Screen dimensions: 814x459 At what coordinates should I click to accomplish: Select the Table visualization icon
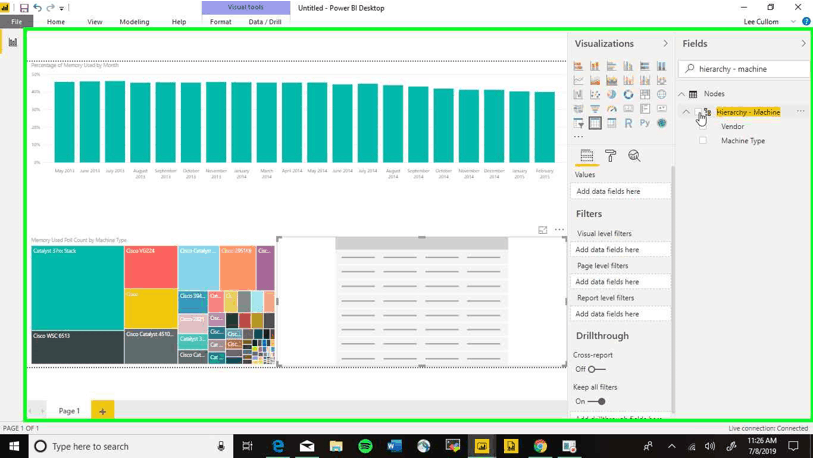click(595, 123)
